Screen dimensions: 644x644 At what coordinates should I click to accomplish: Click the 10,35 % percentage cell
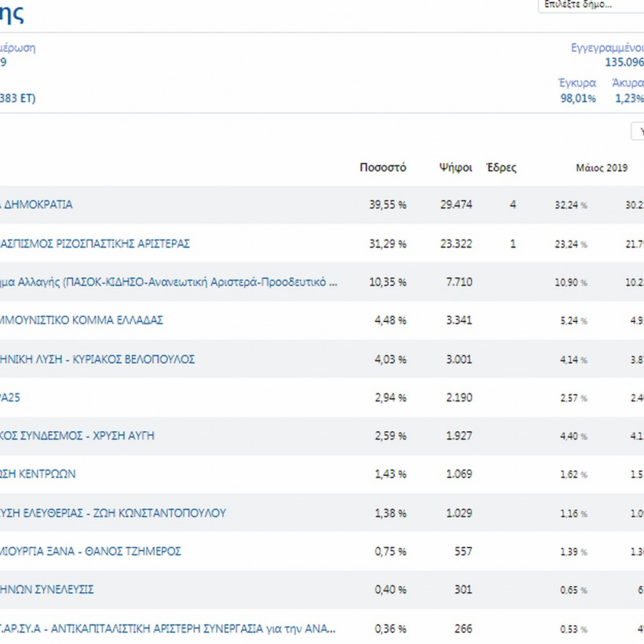[388, 282]
